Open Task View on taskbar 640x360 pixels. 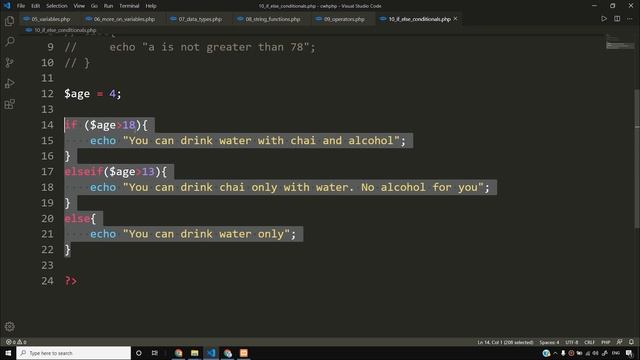coord(155,353)
